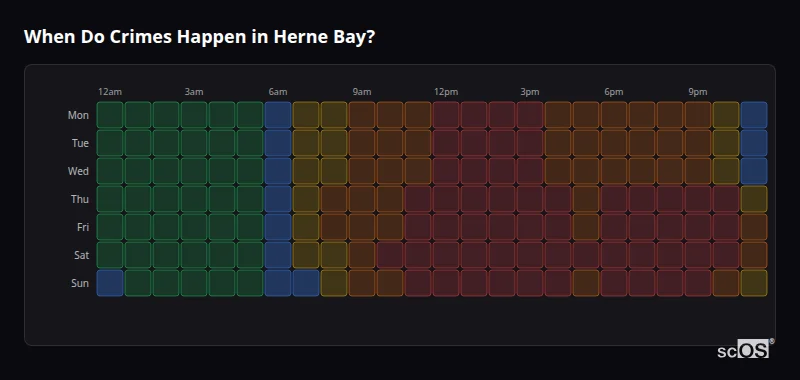
Task: Select the Tuesday 3am heatmap cell
Action: click(x=194, y=143)
